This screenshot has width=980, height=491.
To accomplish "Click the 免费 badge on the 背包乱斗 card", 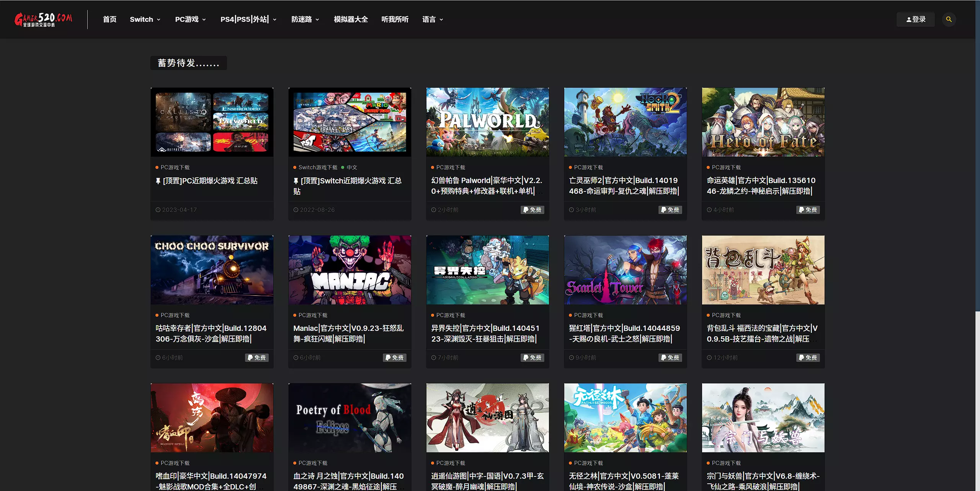I will coord(808,358).
